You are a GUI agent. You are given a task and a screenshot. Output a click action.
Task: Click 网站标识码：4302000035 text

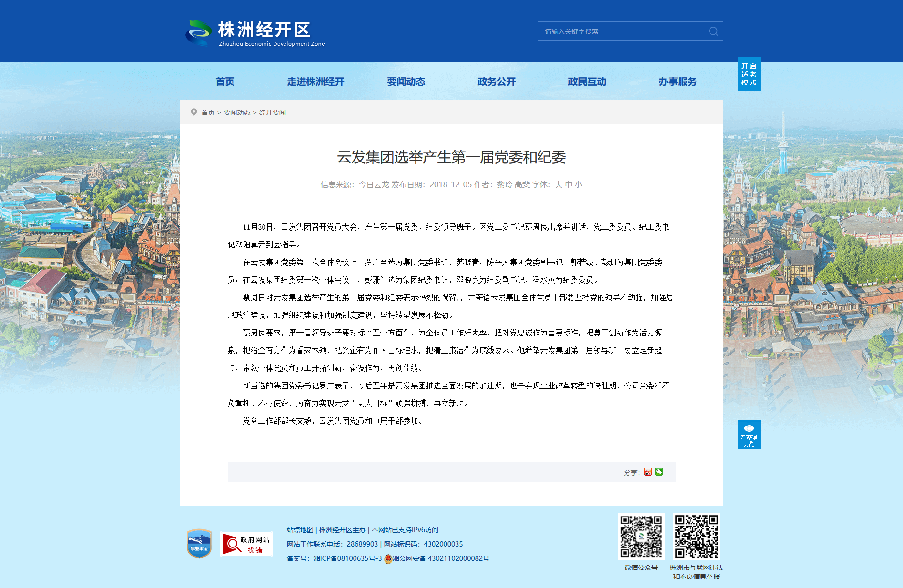(423, 544)
